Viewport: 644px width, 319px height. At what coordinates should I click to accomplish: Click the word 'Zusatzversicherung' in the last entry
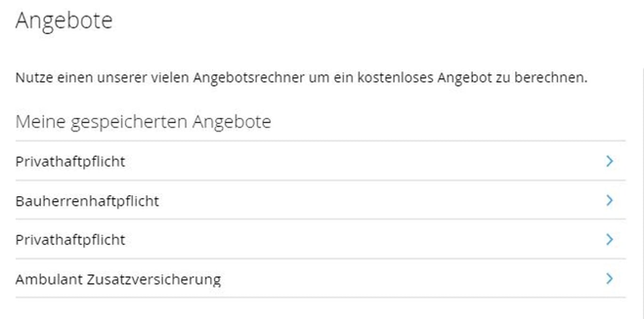coord(154,279)
